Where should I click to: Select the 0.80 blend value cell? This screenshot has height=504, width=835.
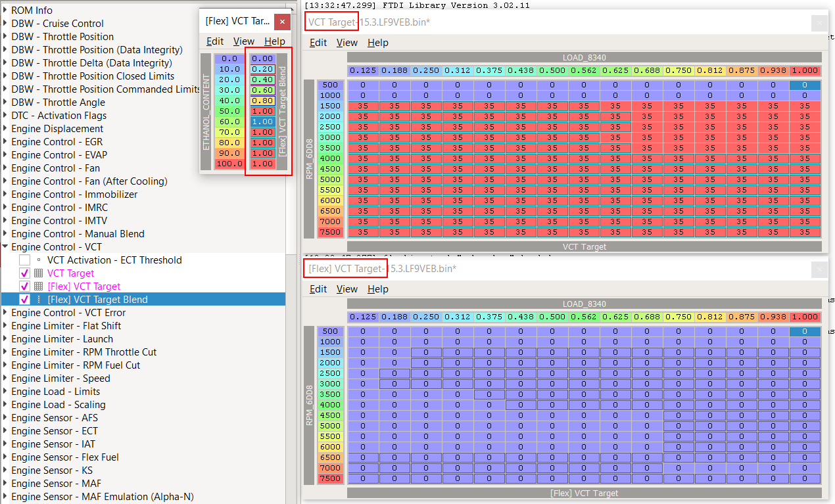tap(262, 101)
